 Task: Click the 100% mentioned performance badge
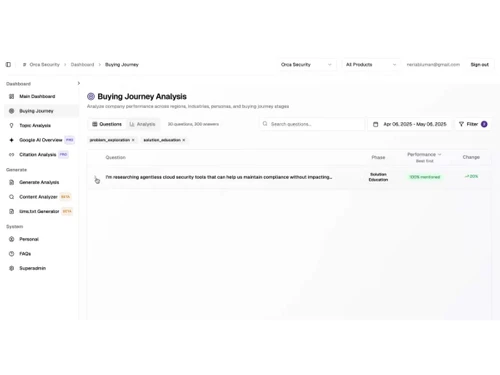(x=425, y=177)
